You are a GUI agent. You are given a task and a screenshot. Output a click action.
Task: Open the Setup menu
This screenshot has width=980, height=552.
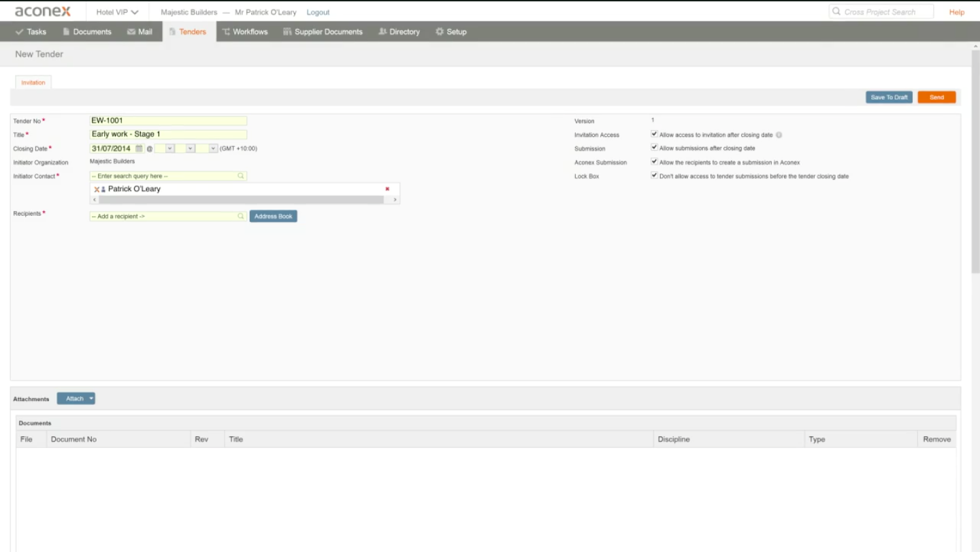pos(451,31)
